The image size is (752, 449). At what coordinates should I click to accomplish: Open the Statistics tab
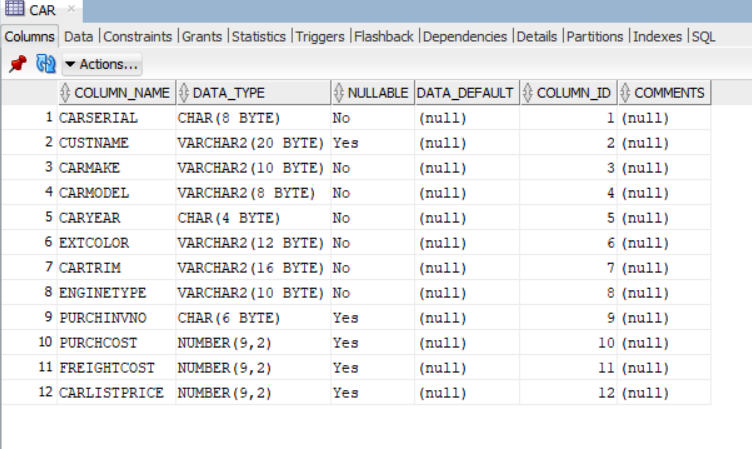(258, 36)
